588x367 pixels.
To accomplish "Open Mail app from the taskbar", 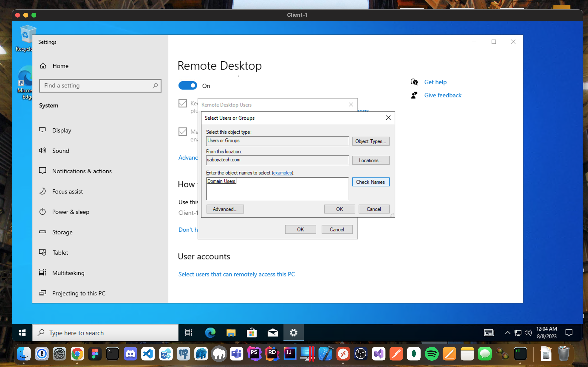I will 273,333.
